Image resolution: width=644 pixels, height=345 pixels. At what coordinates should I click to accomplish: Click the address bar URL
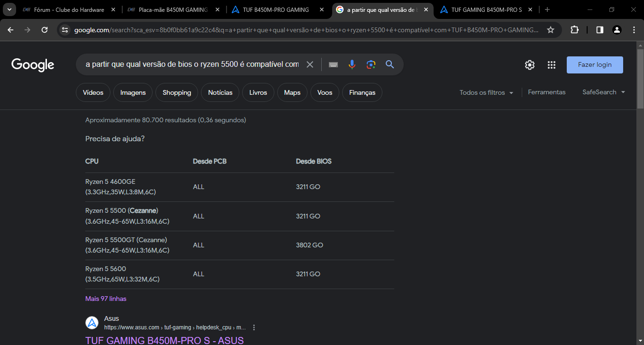point(306,30)
